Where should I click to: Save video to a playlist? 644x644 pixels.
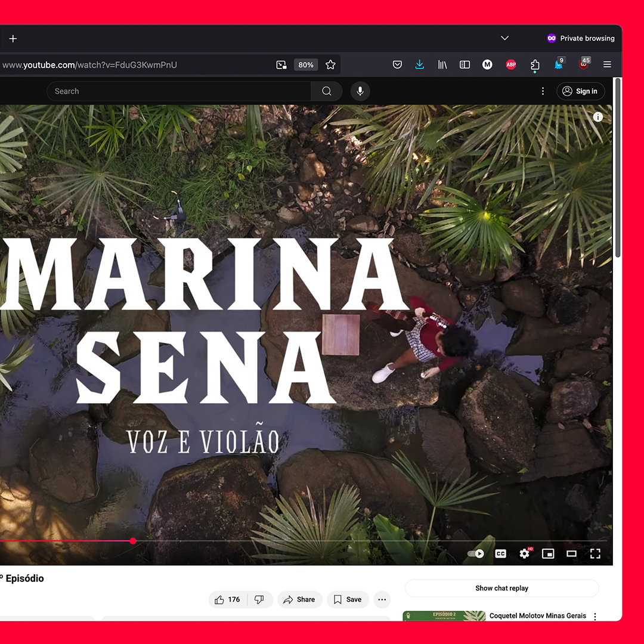coord(348,599)
